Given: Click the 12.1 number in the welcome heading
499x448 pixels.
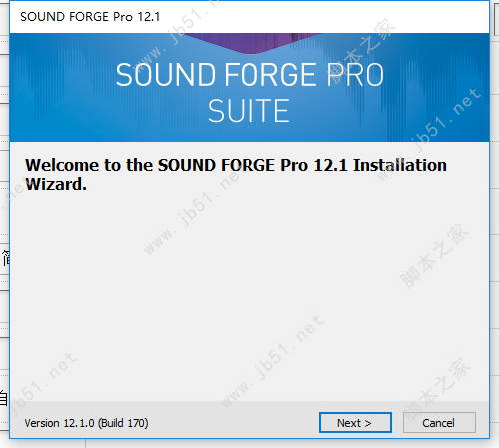Looking at the screenshot, I should click(330, 165).
